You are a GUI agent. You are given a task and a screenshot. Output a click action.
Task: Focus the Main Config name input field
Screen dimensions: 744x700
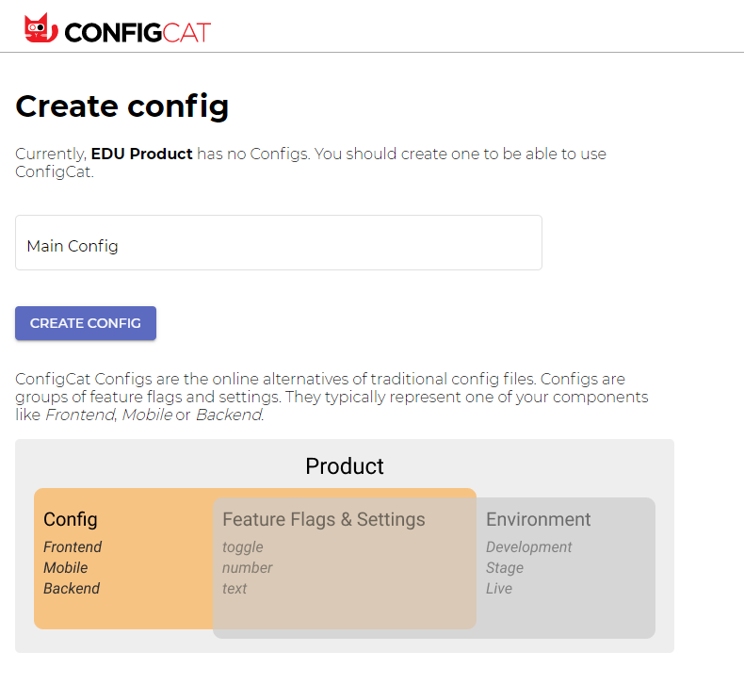point(279,242)
